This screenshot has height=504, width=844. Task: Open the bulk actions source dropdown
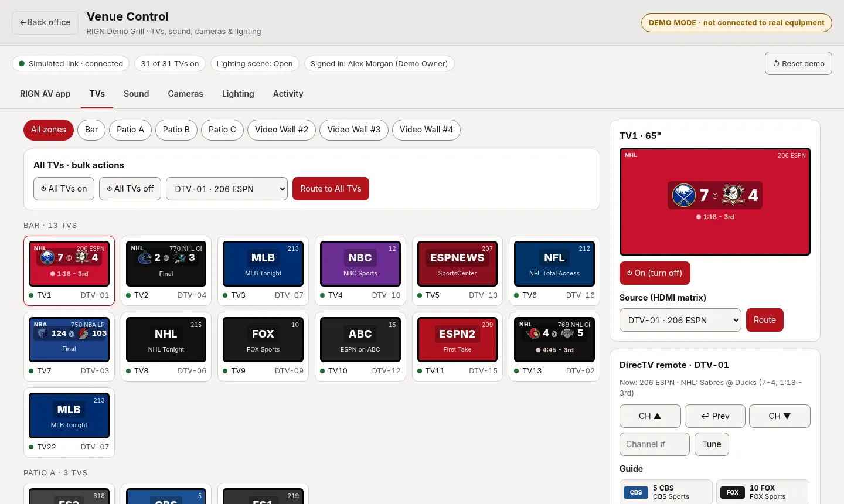click(227, 189)
